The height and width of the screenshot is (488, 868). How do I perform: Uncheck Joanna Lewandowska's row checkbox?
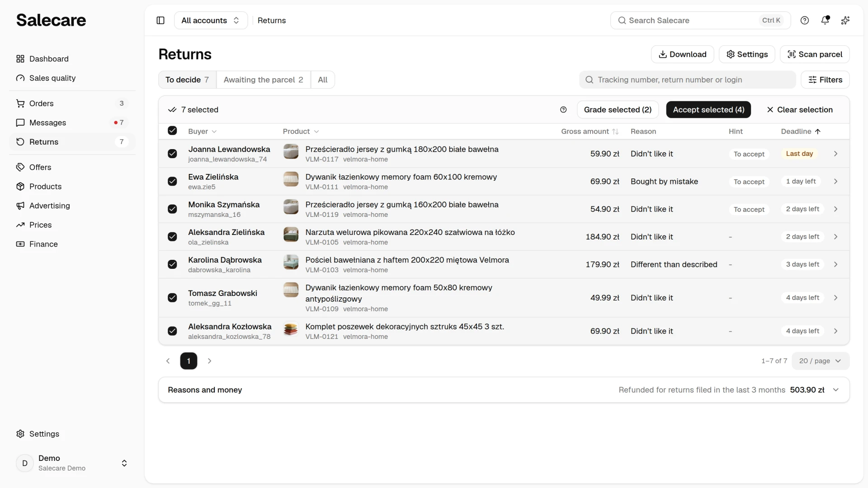[x=172, y=154]
